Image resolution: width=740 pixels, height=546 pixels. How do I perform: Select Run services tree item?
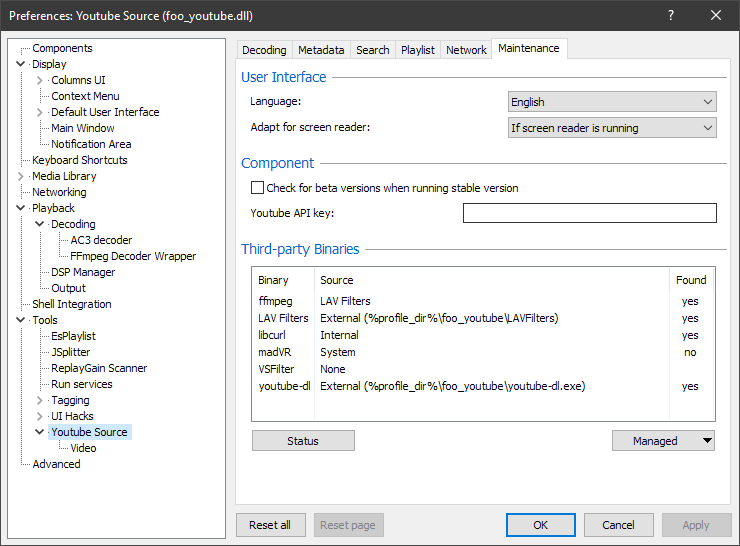82,385
